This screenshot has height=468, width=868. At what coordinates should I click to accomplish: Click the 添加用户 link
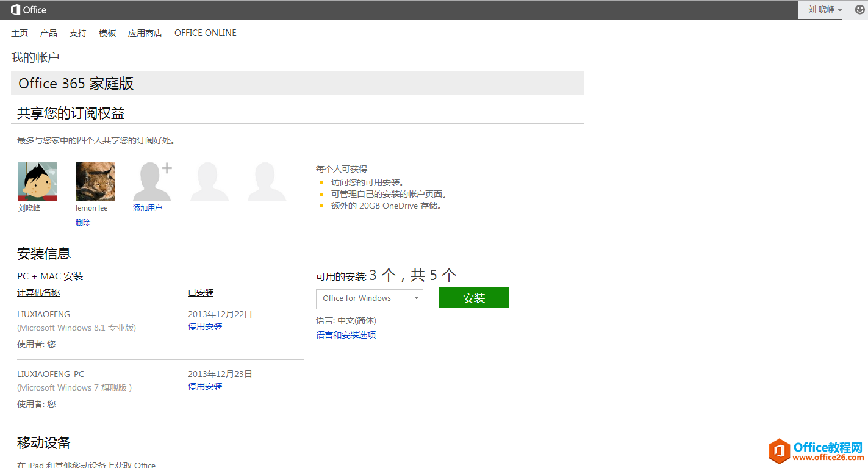click(148, 208)
